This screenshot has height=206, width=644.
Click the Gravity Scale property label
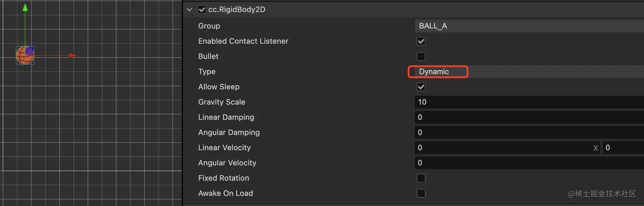click(221, 102)
